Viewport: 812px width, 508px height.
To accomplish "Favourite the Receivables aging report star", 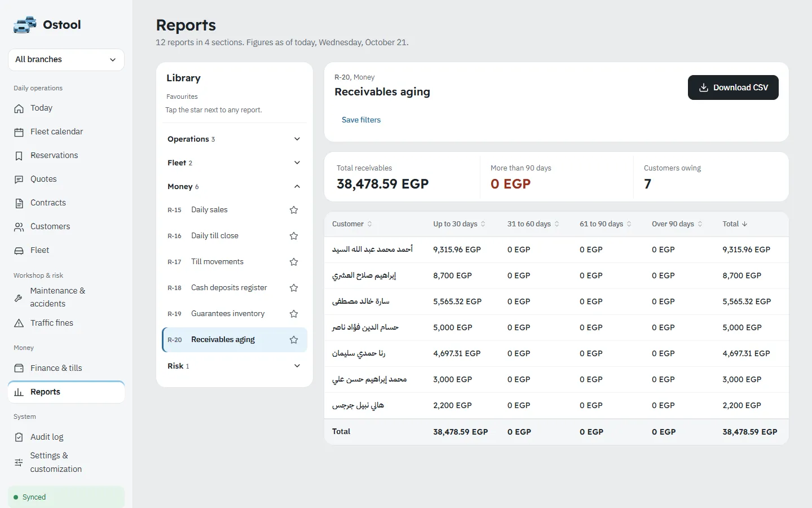I will tap(294, 340).
